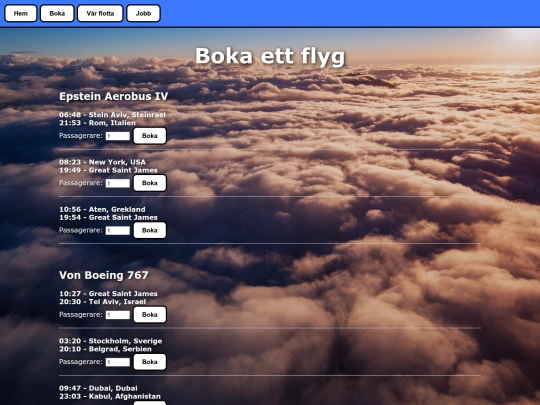Select text 23:03 - Kabul, Afghanistan
Viewport: 540px width, 405px height.
110,396
